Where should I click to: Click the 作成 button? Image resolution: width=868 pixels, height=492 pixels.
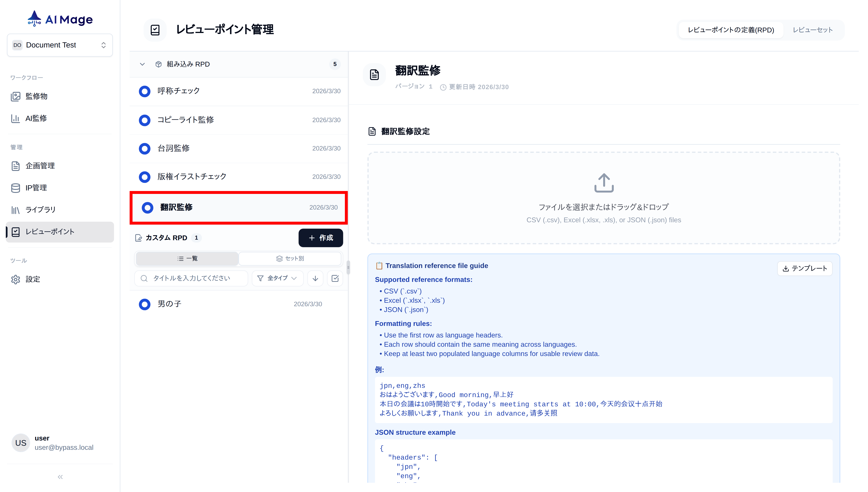[x=321, y=238]
